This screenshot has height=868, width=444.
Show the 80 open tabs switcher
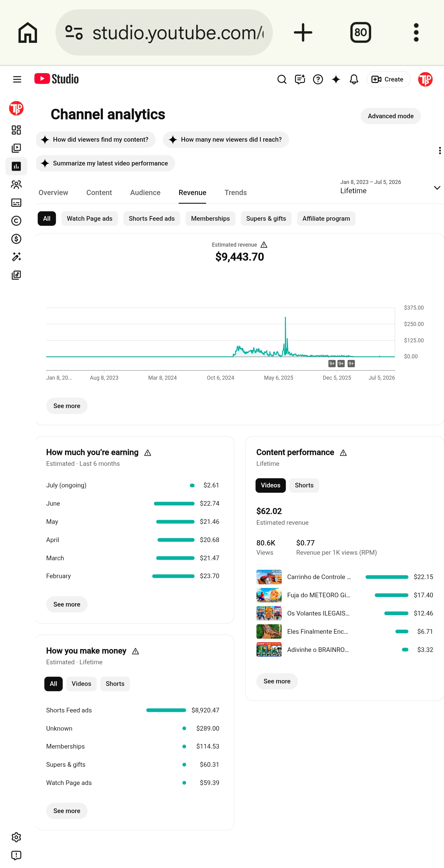coord(360,32)
